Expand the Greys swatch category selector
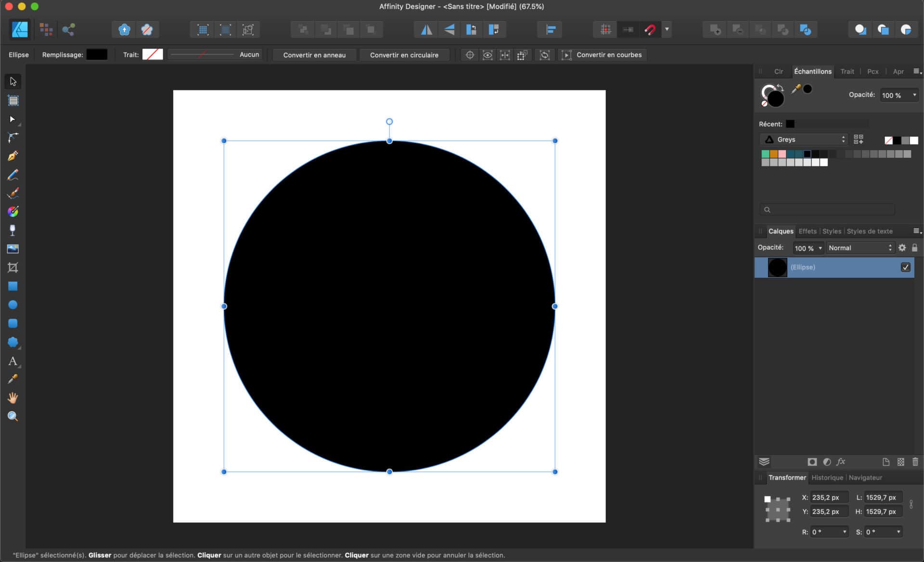Viewport: 924px width, 562px height. pos(804,139)
